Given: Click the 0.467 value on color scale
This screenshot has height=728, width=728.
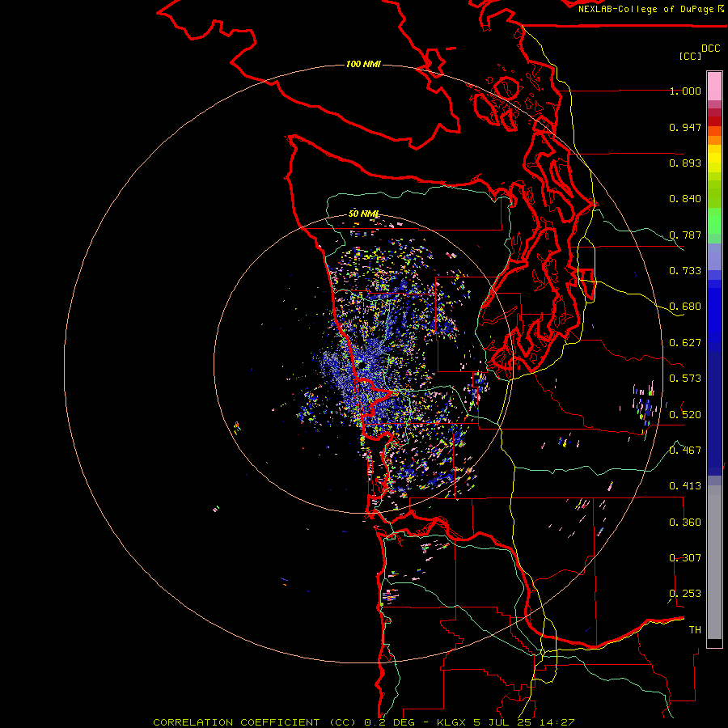Looking at the screenshot, I should tap(685, 451).
